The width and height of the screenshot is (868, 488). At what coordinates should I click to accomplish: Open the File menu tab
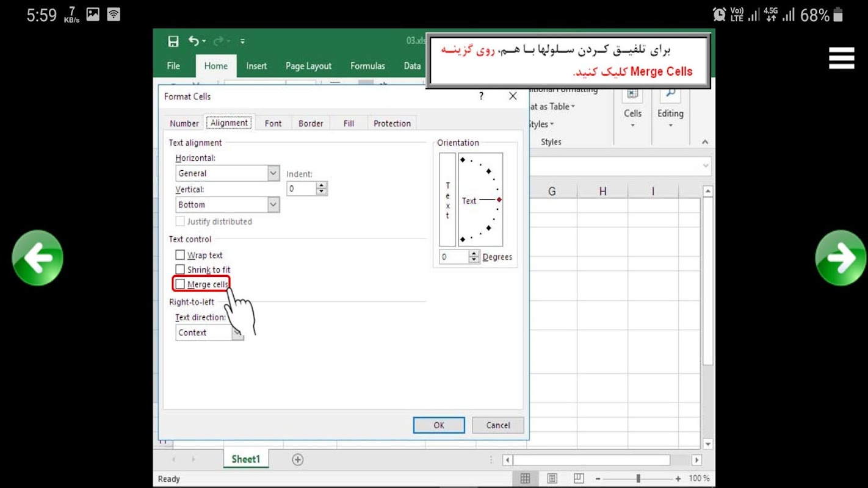[x=173, y=66]
